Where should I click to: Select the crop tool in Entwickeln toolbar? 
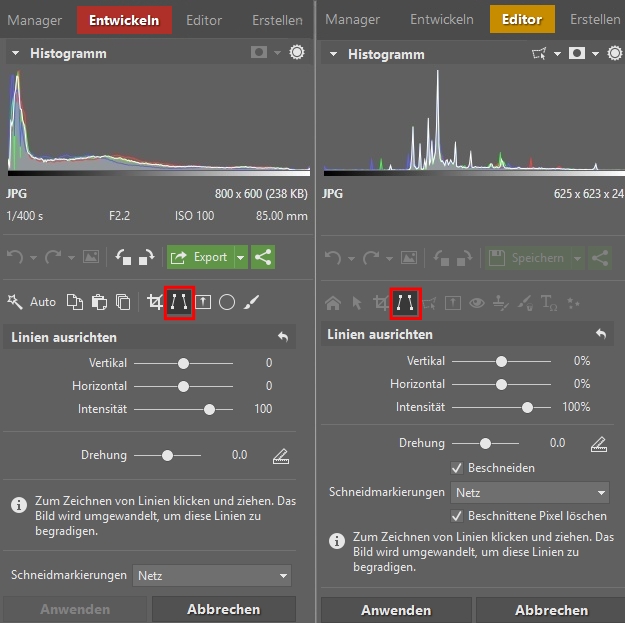pyautogui.click(x=154, y=301)
